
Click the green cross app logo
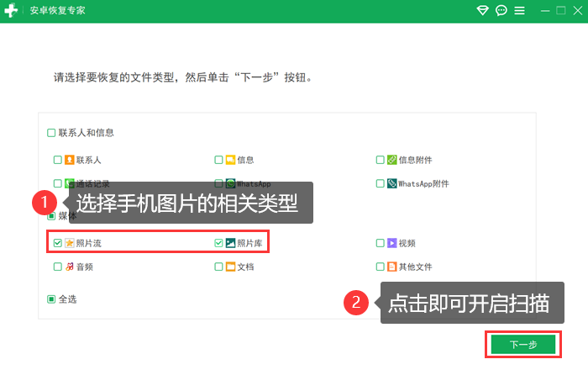click(13, 11)
